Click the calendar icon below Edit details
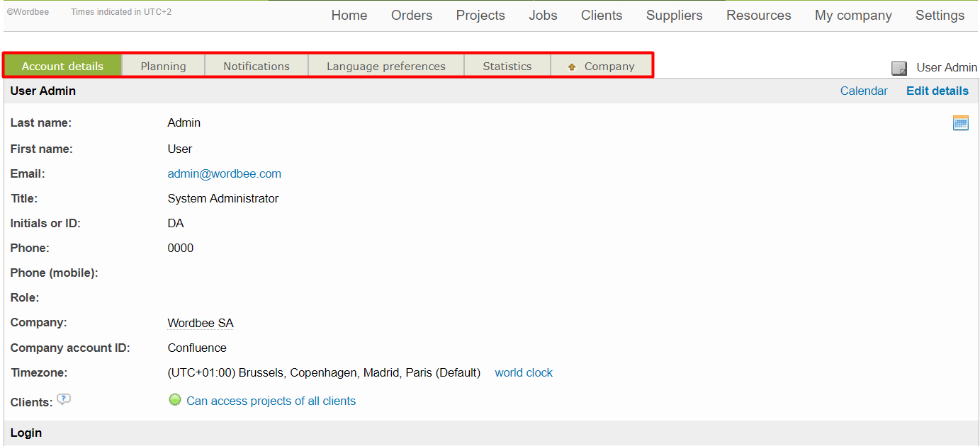Viewport: 980px width, 446px height. [x=960, y=123]
